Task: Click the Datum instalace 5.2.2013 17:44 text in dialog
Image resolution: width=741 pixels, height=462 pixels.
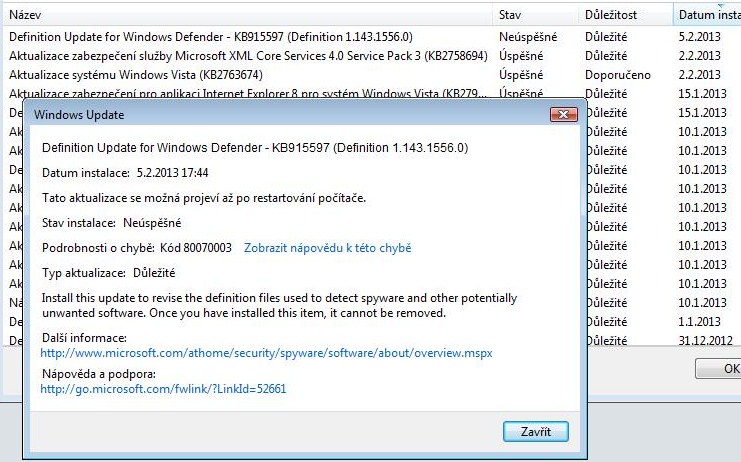Action: click(125, 173)
